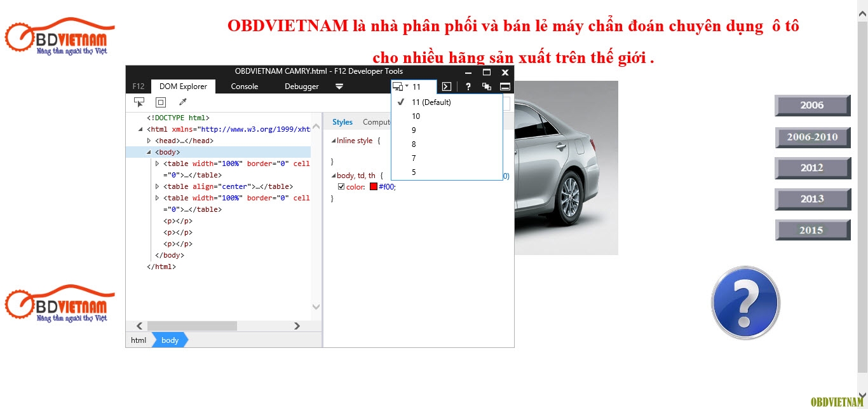Select the </html> closing tag line
This screenshot has width=868, height=409.
pyautogui.click(x=161, y=267)
